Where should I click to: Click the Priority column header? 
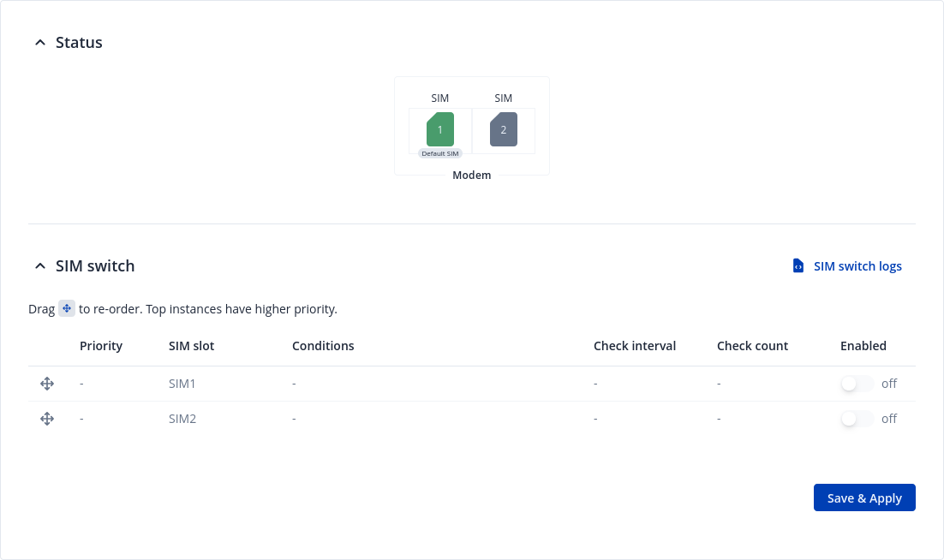coord(101,346)
